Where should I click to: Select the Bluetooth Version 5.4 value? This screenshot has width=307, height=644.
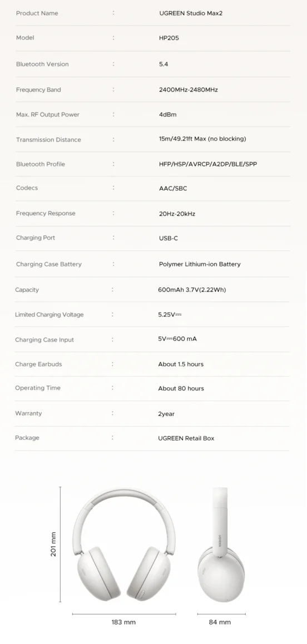click(x=164, y=64)
